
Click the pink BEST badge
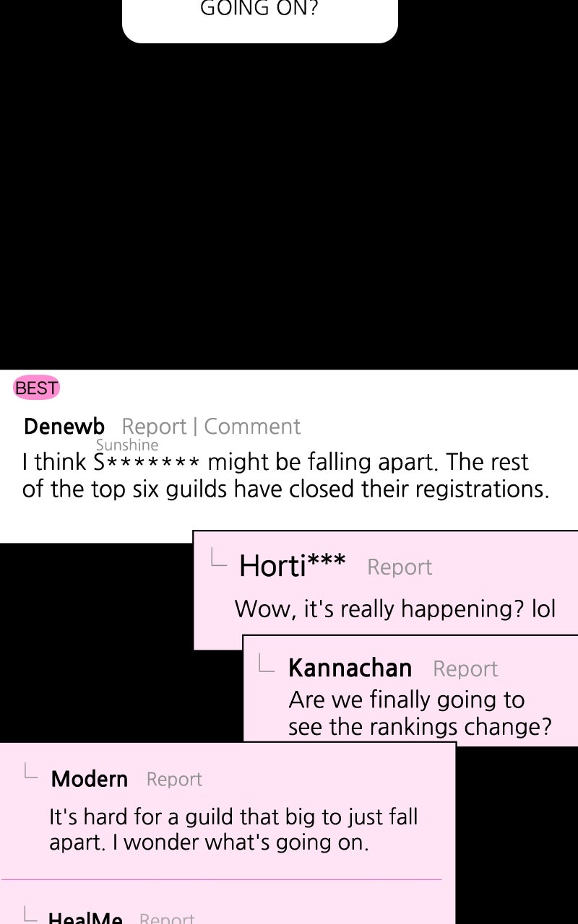(36, 388)
